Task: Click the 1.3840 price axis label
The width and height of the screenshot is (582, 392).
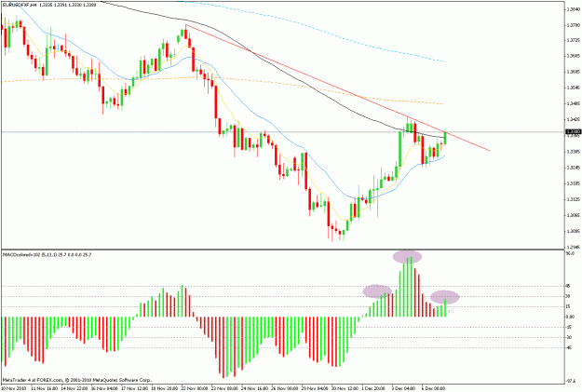Action: point(573,9)
